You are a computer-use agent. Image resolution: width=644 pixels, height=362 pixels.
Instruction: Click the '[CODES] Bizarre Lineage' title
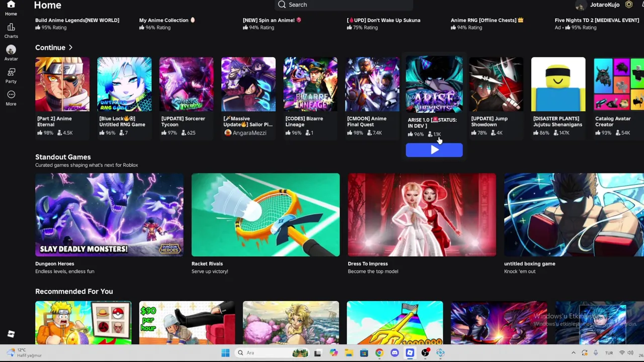pos(304,121)
